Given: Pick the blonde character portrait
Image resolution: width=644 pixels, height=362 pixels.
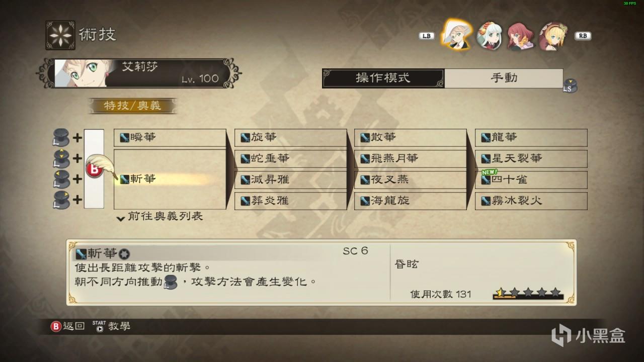Looking at the screenshot, I should (x=551, y=36).
